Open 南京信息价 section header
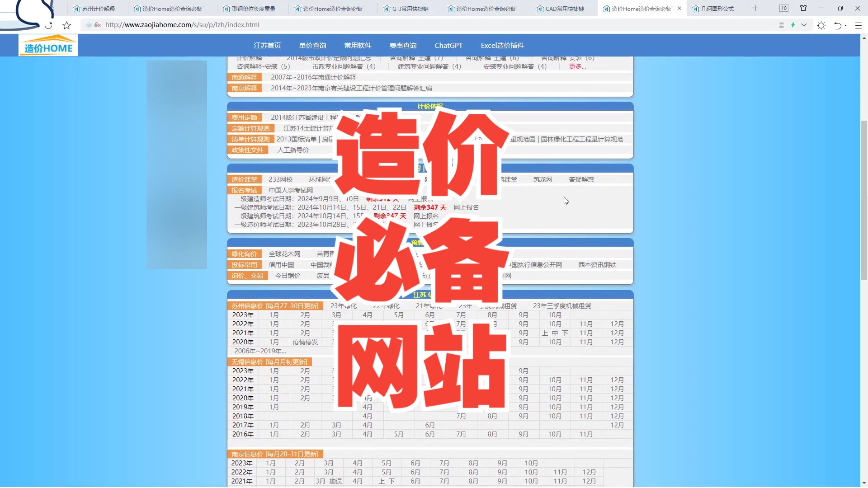The width and height of the screenshot is (868, 488). [275, 454]
